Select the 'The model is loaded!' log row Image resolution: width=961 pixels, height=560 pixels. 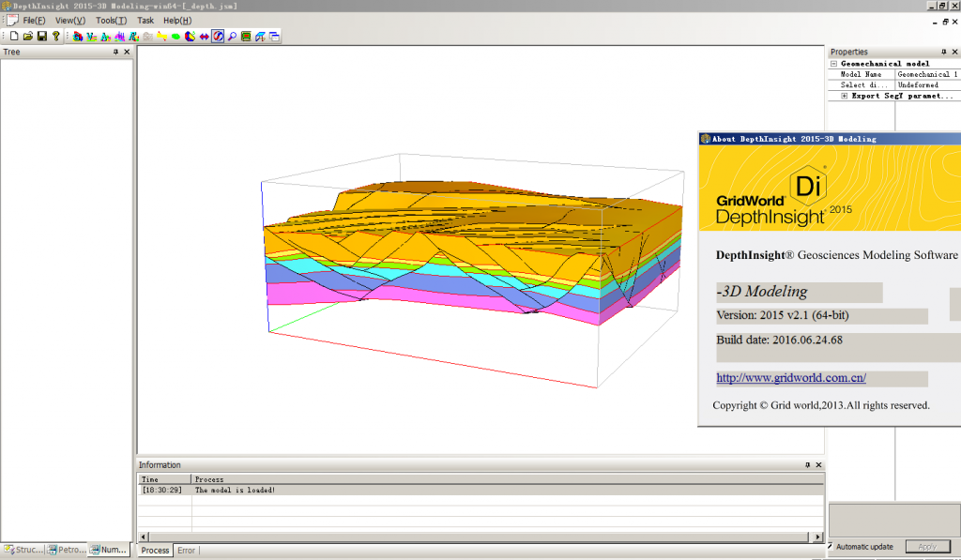[x=480, y=491]
